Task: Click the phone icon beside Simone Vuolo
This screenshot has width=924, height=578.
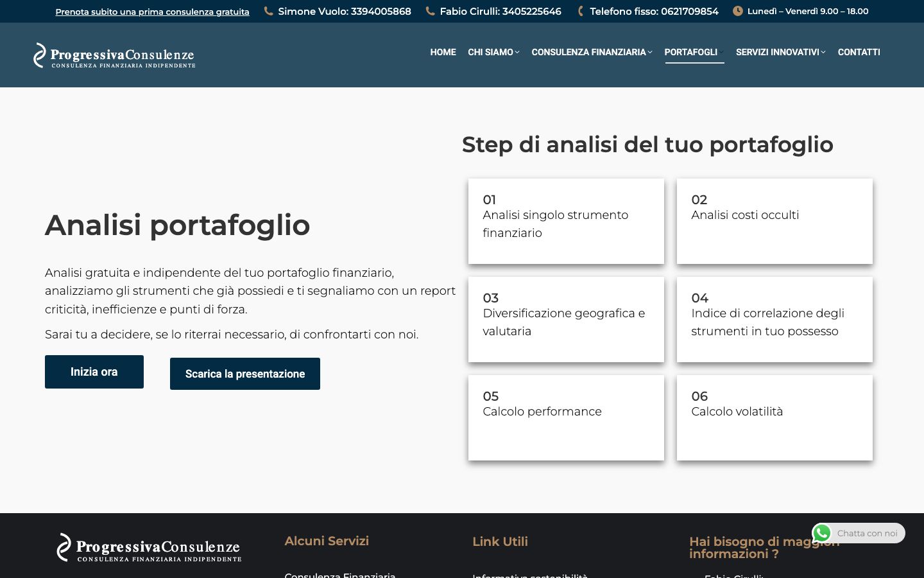Action: (268, 11)
